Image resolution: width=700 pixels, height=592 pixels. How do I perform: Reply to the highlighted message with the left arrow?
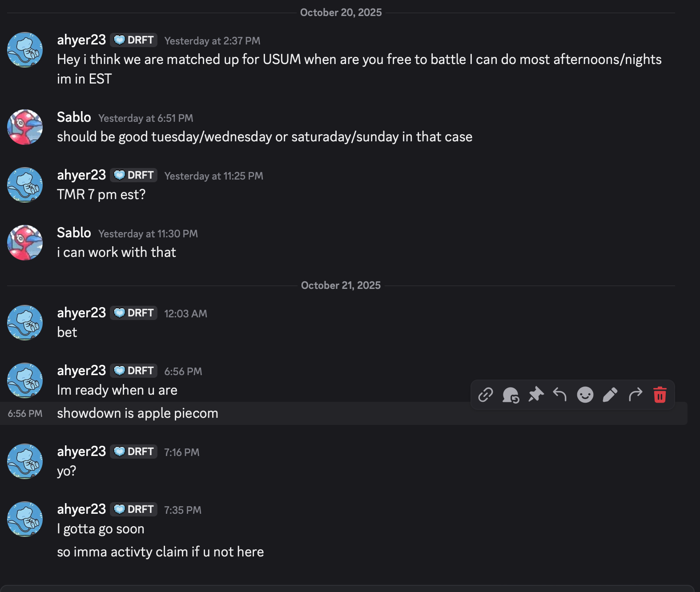560,395
